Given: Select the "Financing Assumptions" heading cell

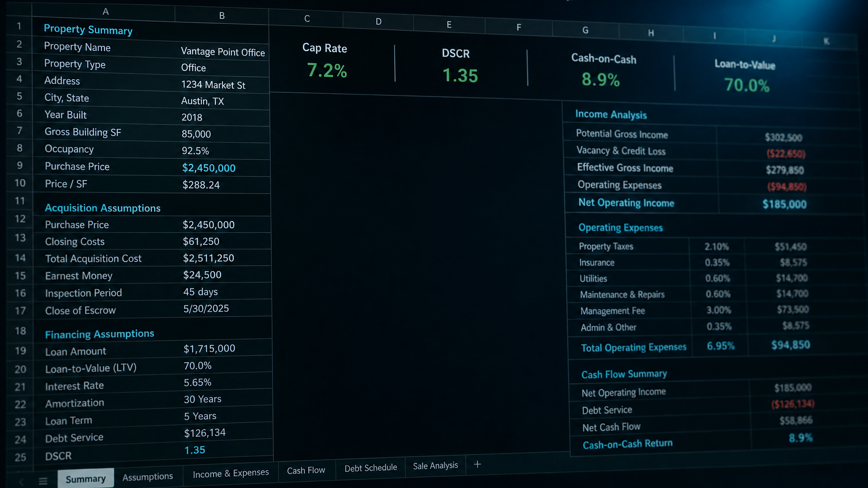Looking at the screenshot, I should tap(100, 334).
